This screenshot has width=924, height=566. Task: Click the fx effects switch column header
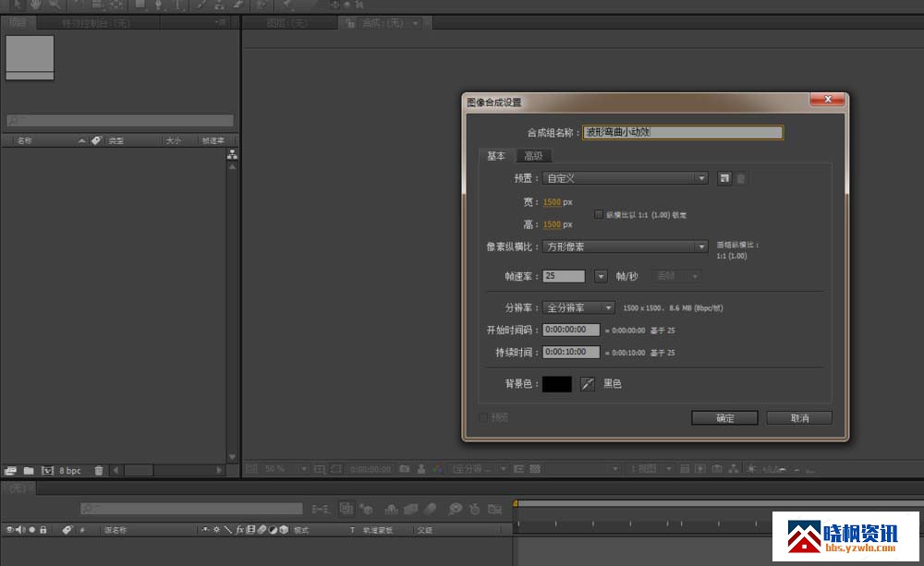pyautogui.click(x=240, y=529)
